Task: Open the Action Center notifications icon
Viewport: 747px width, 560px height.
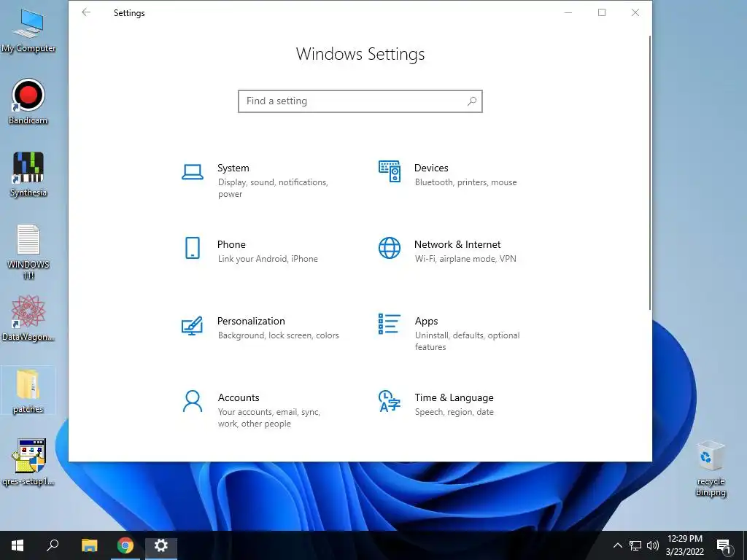Action: tap(724, 546)
